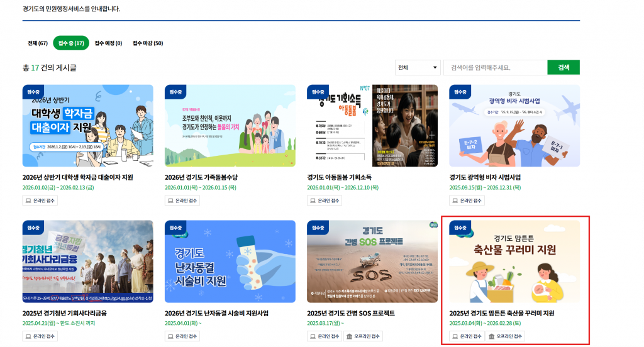Select the 접수 중 (17) tab

tap(71, 43)
